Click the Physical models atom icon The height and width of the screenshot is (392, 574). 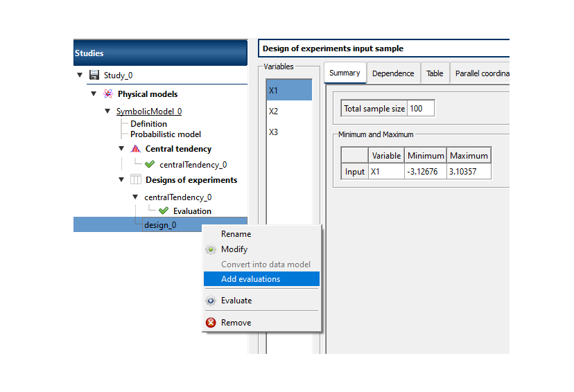point(107,93)
